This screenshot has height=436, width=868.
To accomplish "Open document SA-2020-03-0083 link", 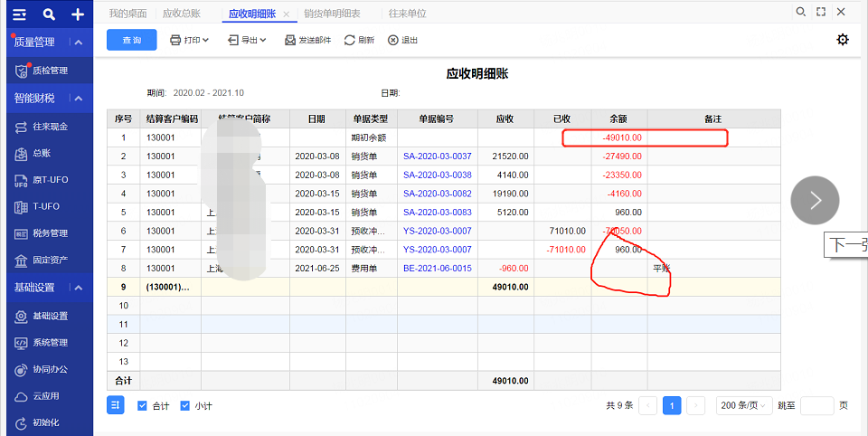I will [438, 213].
